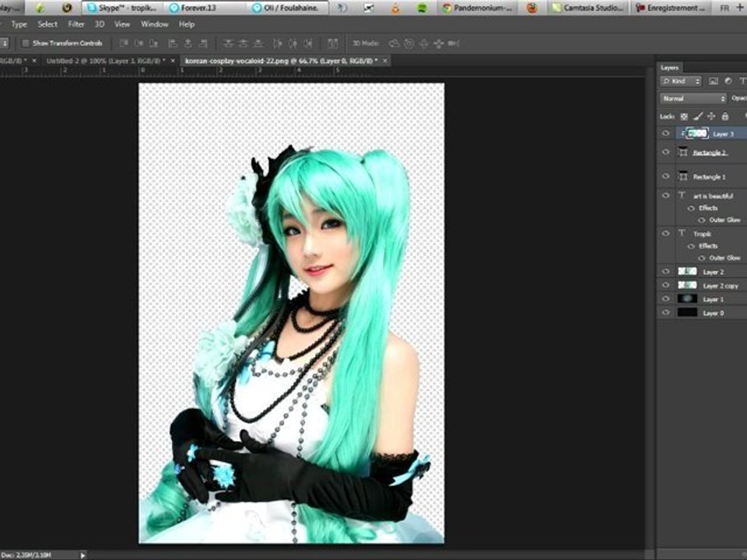This screenshot has height=560, width=747.
Task: Hide Layer 1 with its eye icon
Action: [665, 299]
